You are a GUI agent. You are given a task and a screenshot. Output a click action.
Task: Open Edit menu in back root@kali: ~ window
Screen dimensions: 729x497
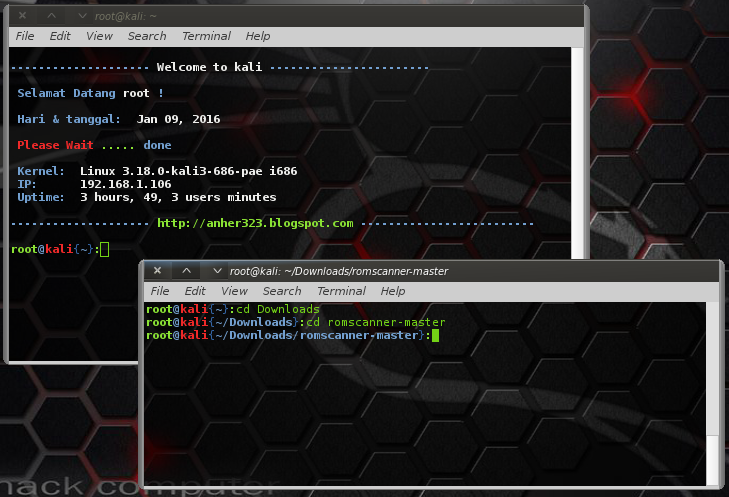coord(60,36)
